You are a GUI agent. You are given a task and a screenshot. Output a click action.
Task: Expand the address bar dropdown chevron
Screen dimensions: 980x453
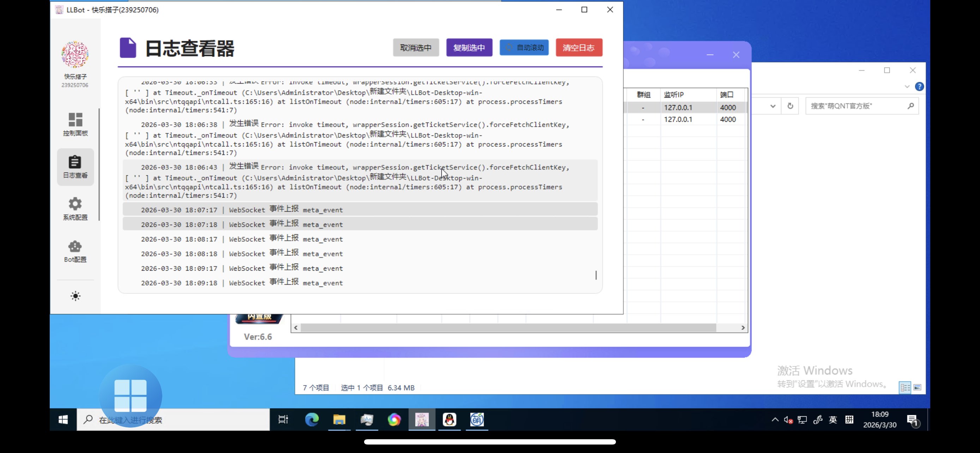click(773, 106)
